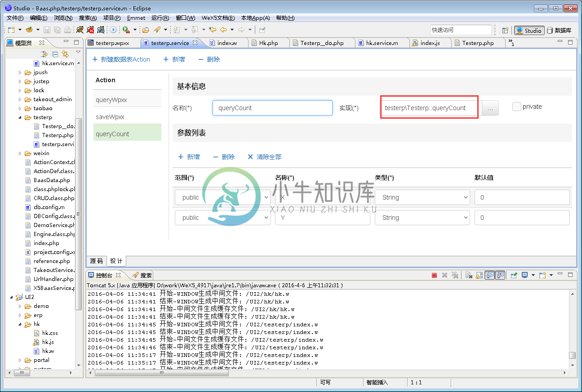The image size is (582, 392).
Task: Click the New wizard toolbar icon
Action: click(x=12, y=30)
